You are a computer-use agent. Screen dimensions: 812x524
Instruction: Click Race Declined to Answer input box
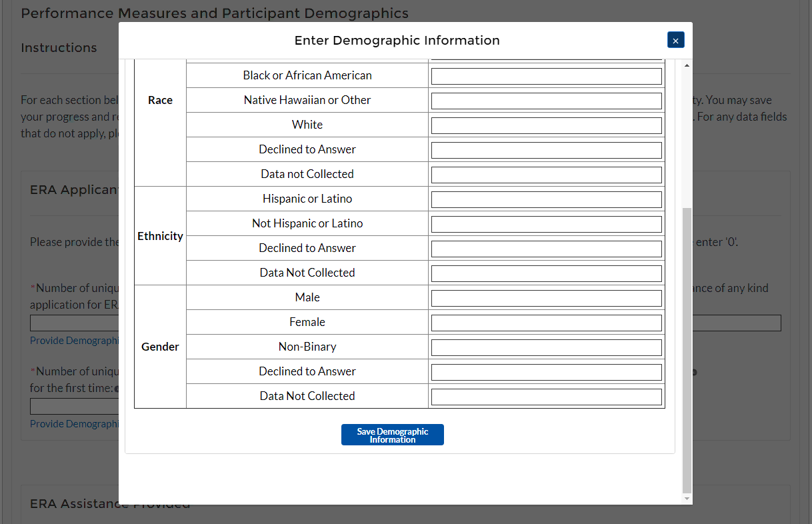tap(546, 150)
